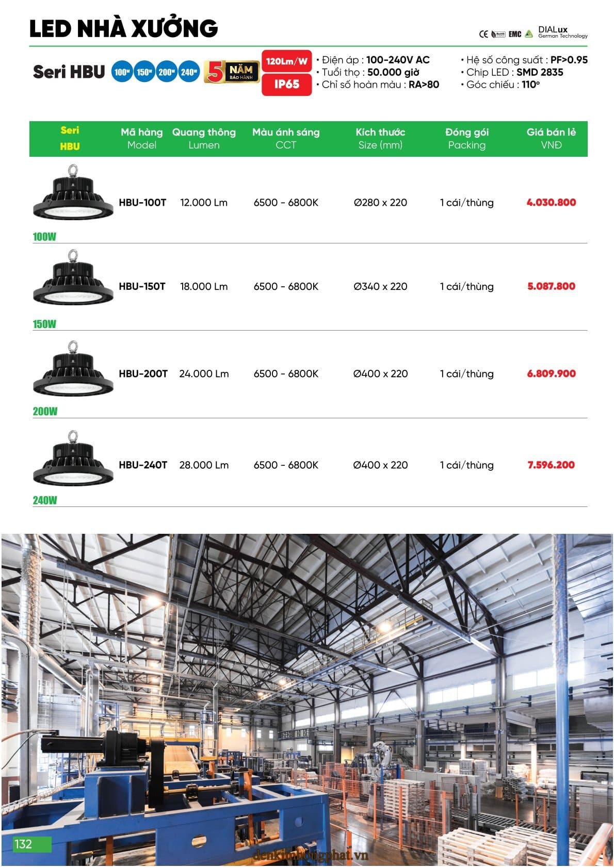Screen dimensions: 614x868
Task: Select the HBU-240T lamp product image
Action: pos(73,457)
